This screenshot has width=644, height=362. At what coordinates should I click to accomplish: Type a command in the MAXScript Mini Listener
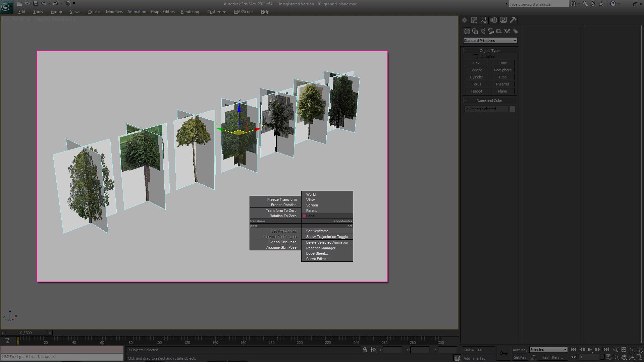[x=62, y=357]
